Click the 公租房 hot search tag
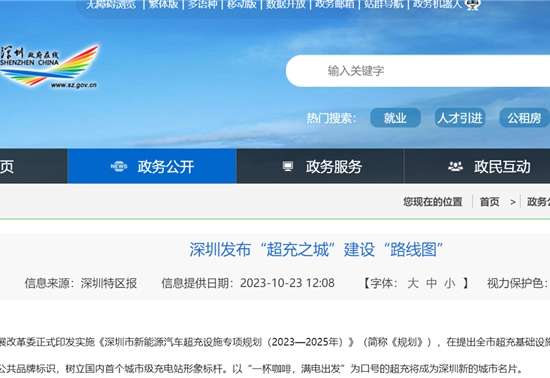 [524, 118]
